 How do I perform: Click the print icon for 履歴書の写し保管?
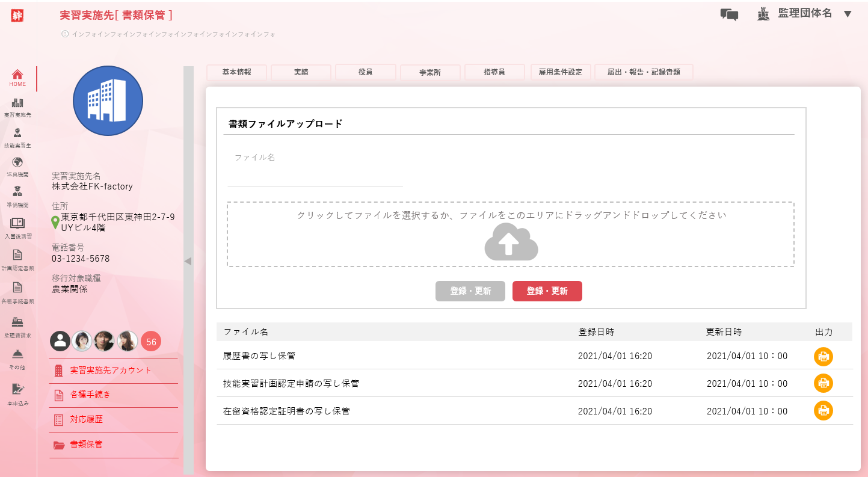click(x=823, y=356)
